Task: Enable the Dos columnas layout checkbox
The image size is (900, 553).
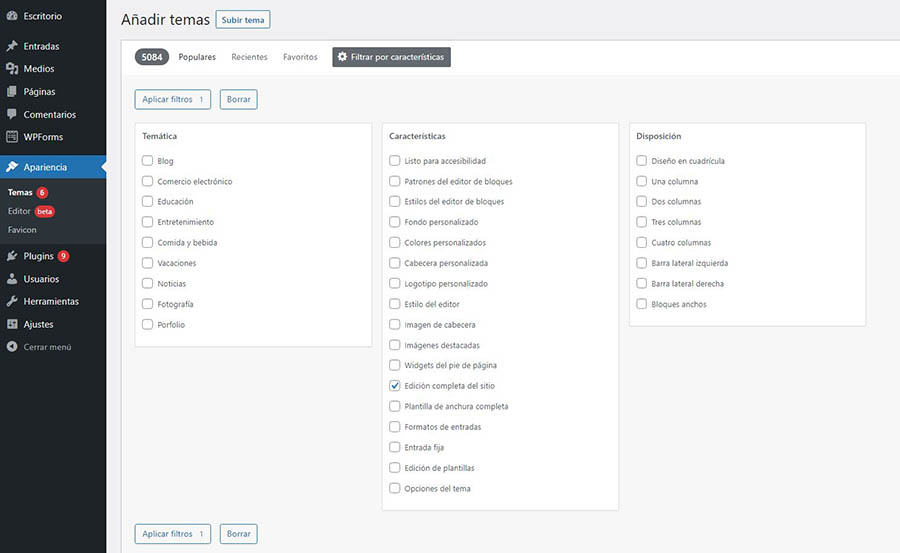Action: pyautogui.click(x=642, y=202)
